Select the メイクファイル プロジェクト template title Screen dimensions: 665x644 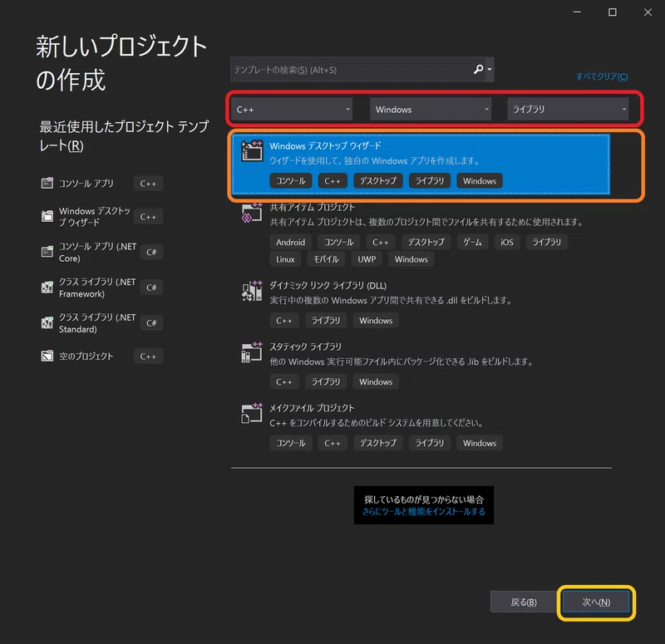tap(313, 408)
